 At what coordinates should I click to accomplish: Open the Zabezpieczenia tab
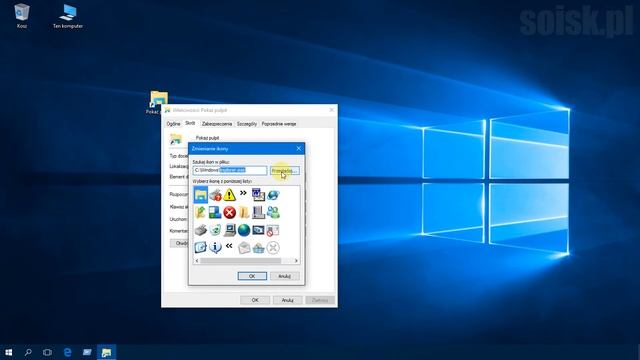pos(217,124)
